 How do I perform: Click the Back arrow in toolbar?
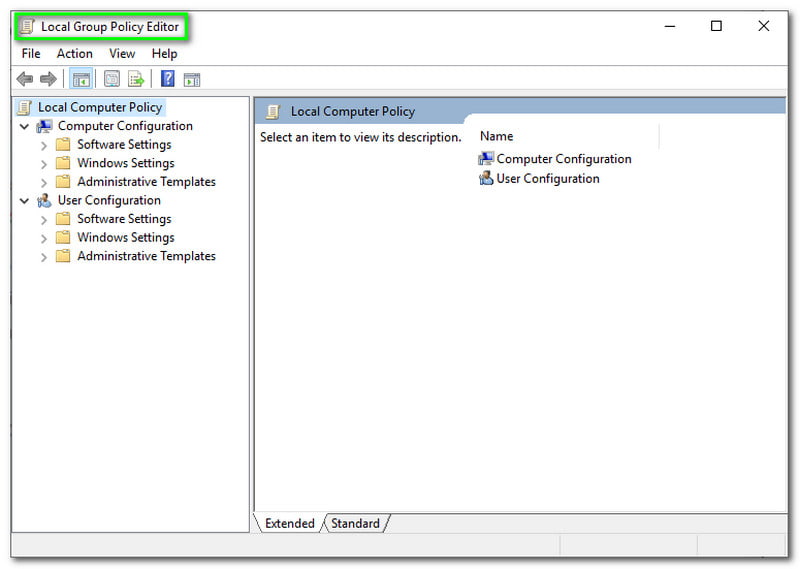[x=25, y=79]
